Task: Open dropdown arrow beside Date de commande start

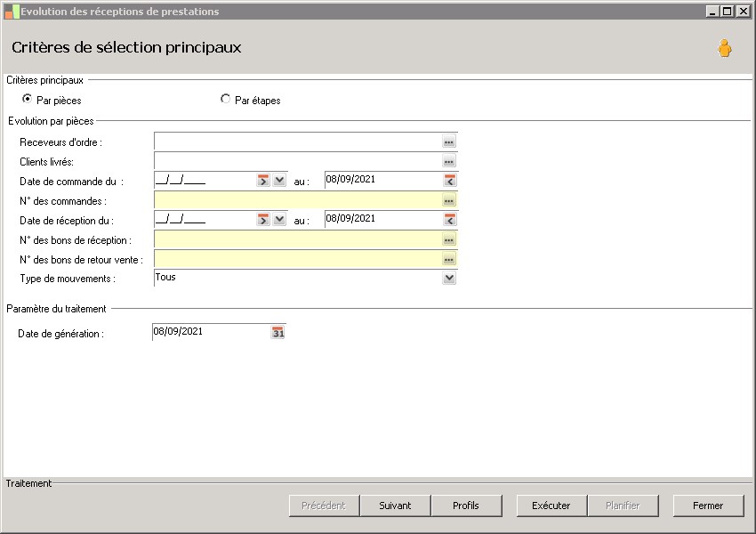Action: click(x=279, y=181)
